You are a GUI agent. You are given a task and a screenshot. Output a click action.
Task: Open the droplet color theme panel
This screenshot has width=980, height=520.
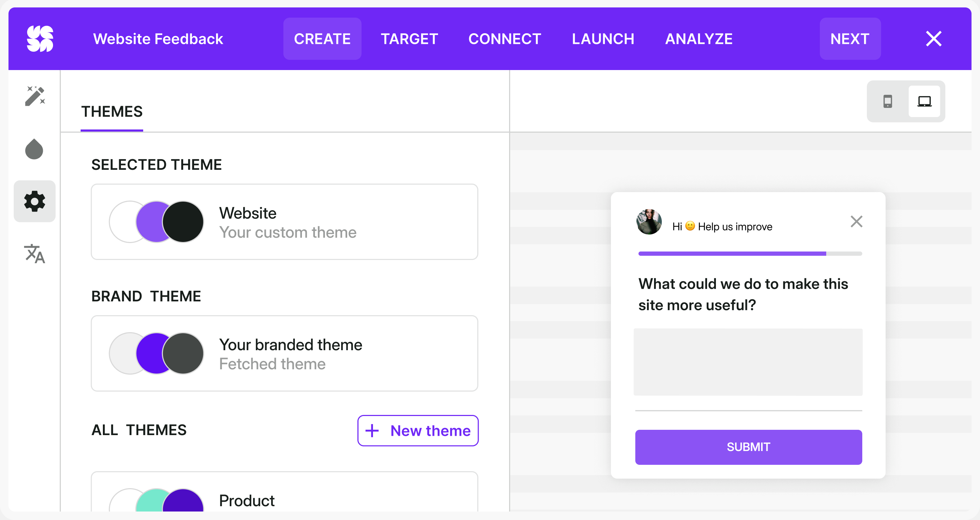pos(34,149)
